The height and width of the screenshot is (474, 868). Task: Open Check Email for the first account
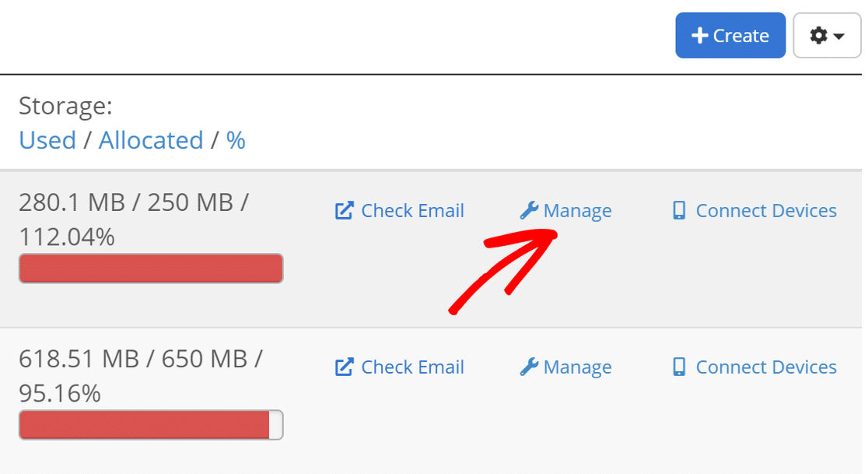point(412,210)
